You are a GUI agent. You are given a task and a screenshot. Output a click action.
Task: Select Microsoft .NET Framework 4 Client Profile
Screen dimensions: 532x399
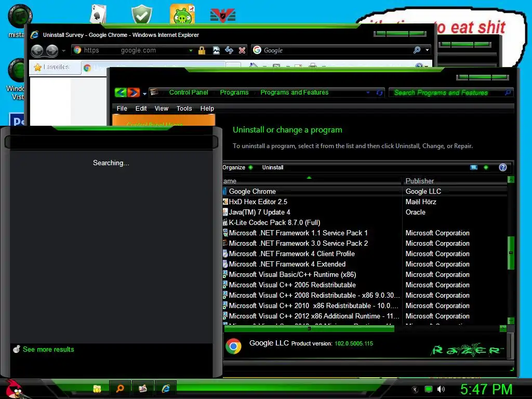pyautogui.click(x=365, y=254)
